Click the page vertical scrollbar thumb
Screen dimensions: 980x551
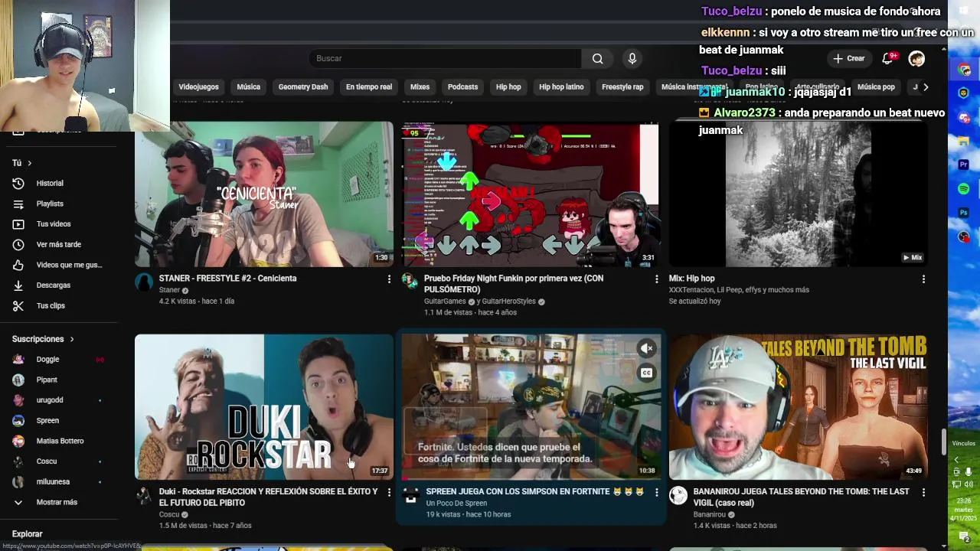point(944,442)
